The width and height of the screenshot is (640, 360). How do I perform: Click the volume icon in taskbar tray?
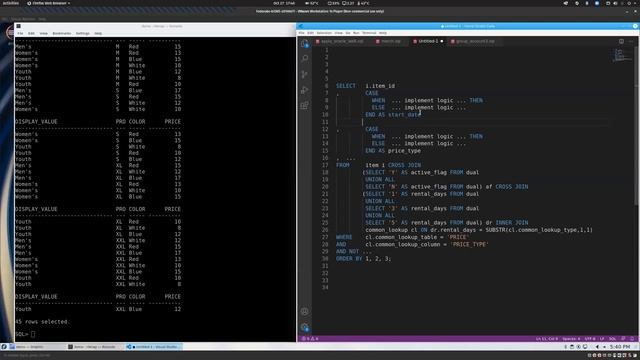click(598, 347)
